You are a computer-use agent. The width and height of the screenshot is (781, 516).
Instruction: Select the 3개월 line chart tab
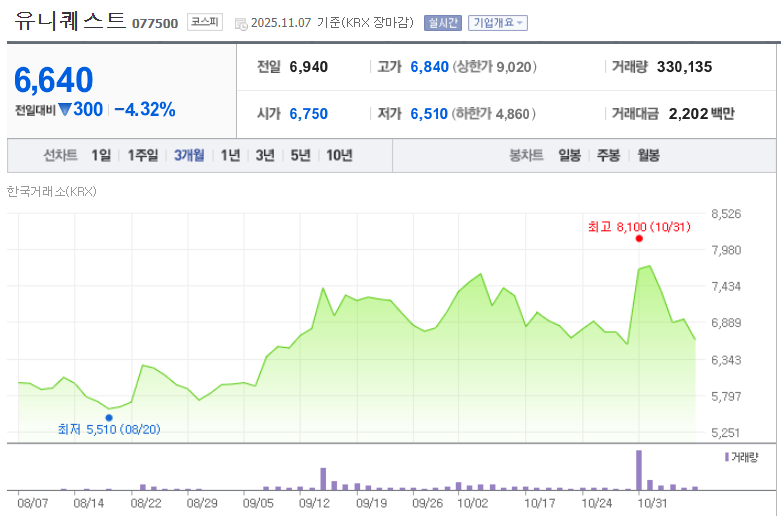pos(189,155)
